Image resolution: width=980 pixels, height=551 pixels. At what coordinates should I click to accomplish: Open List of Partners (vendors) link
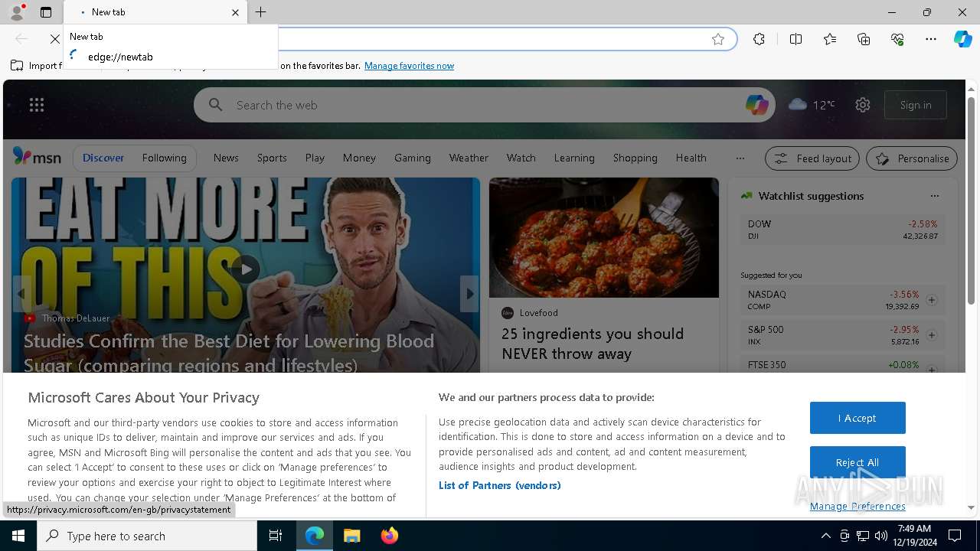coord(500,485)
